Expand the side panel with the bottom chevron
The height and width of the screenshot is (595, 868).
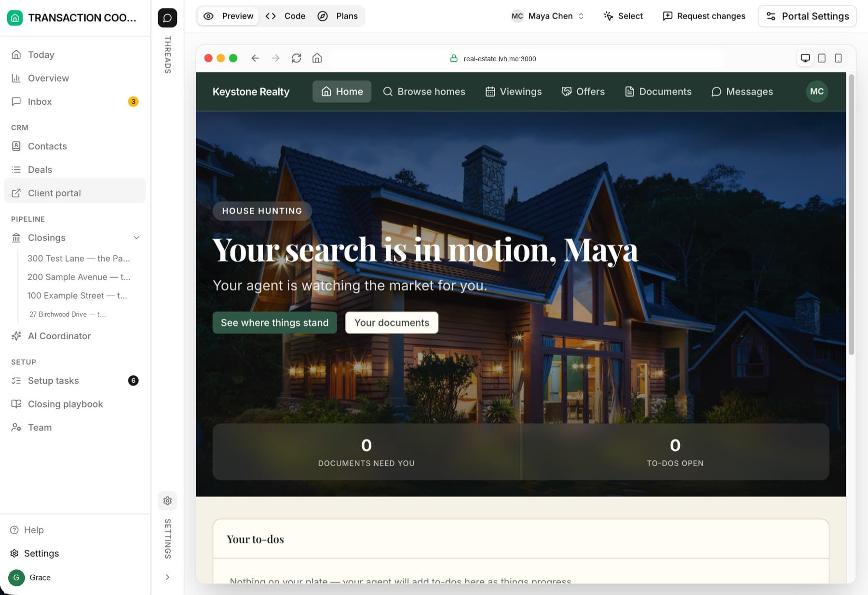[x=167, y=577]
